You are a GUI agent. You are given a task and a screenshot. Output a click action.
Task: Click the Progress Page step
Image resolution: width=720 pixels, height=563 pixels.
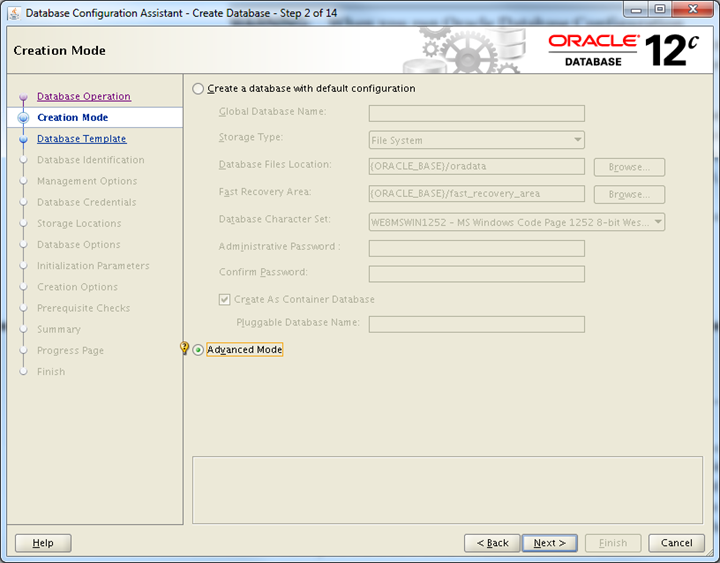(70, 350)
